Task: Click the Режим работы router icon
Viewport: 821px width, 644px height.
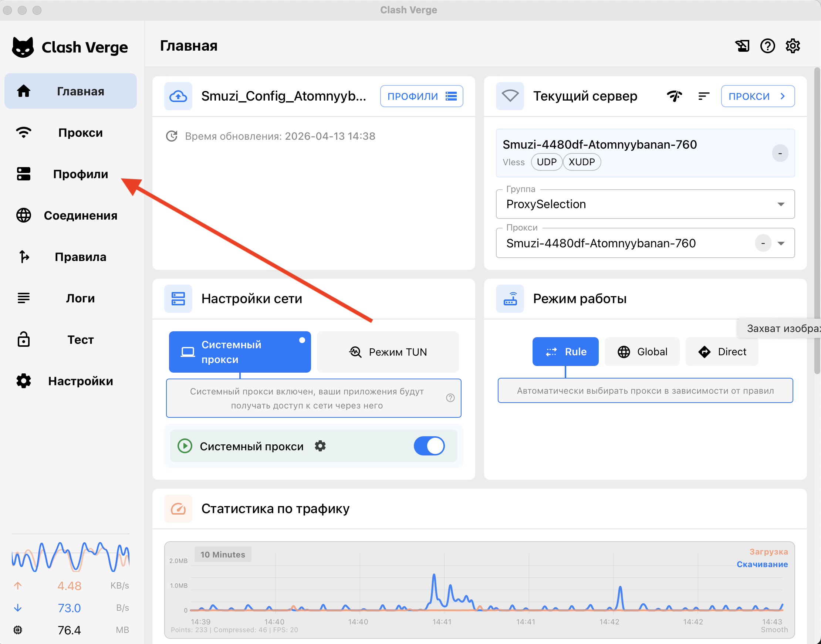Action: (x=510, y=299)
